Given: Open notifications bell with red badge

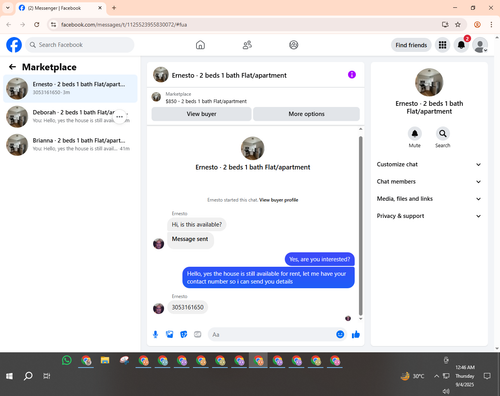Looking at the screenshot, I should tap(461, 45).
